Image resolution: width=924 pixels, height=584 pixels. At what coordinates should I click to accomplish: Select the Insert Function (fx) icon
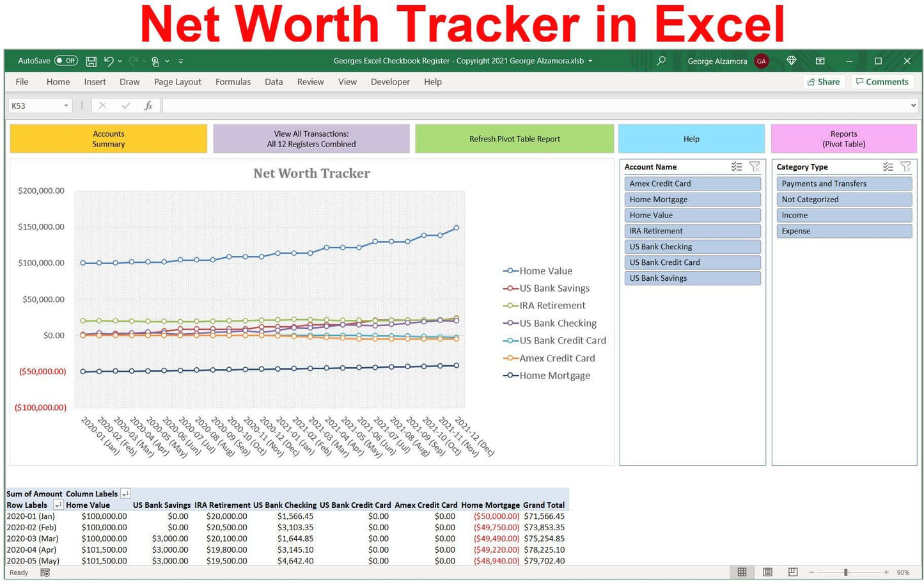click(148, 106)
